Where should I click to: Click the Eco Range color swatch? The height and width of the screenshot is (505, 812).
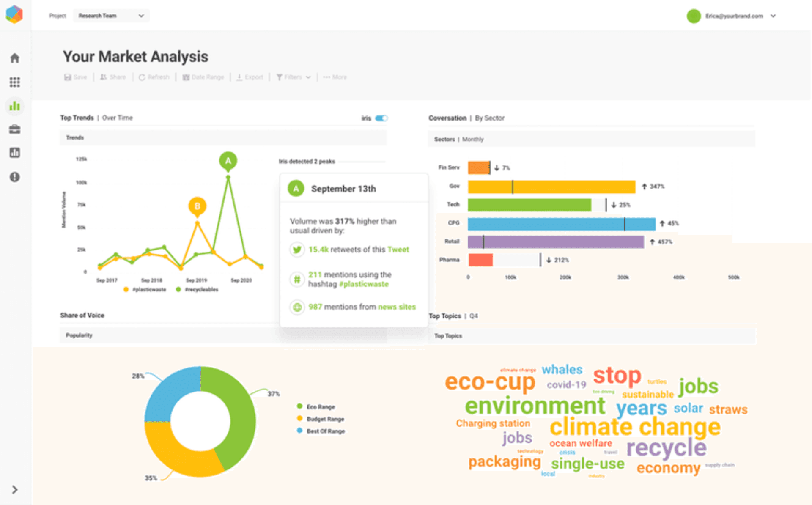tap(300, 406)
